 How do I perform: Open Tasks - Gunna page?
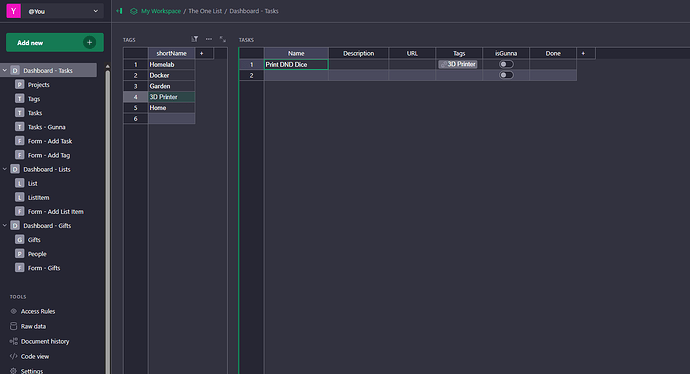(x=46, y=127)
